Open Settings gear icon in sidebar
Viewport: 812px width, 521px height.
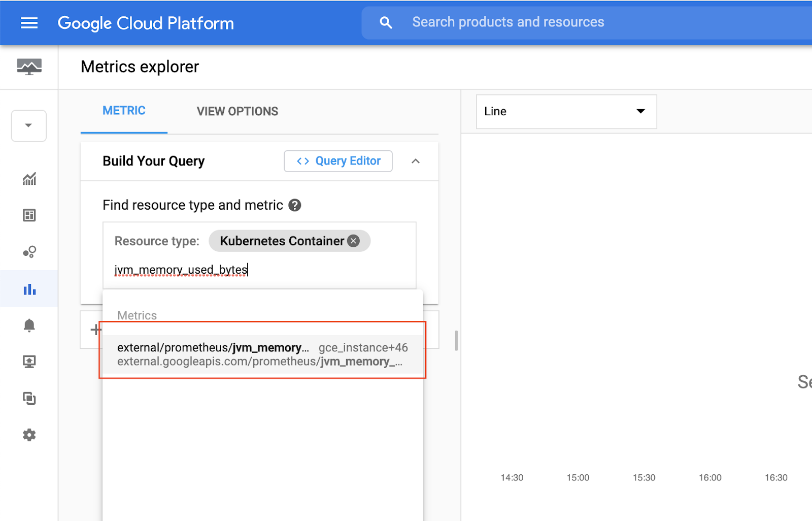click(29, 435)
